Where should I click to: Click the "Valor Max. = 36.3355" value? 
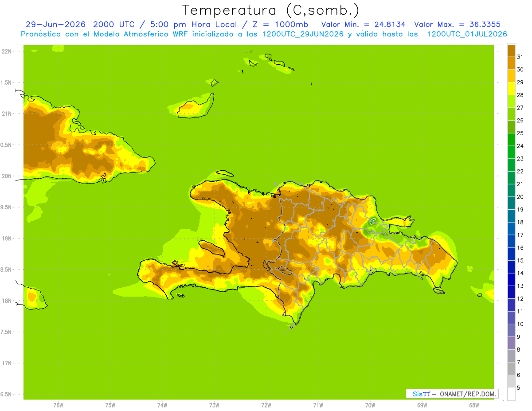coord(458,24)
